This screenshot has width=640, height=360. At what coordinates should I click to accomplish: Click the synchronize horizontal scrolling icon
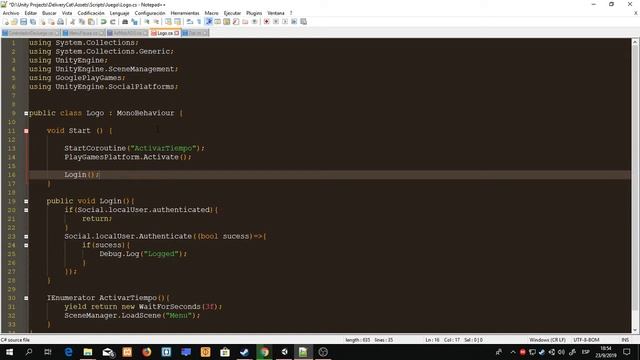(x=178, y=22)
